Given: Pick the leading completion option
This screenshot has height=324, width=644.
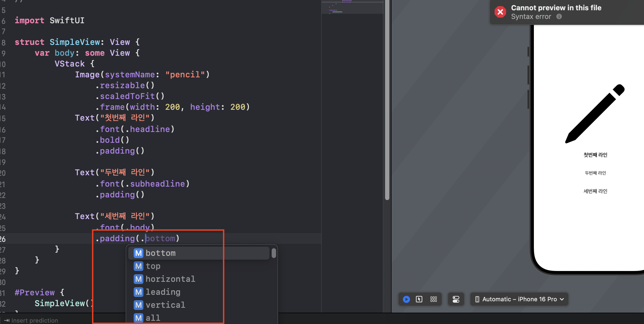Looking at the screenshot, I should (x=163, y=292).
